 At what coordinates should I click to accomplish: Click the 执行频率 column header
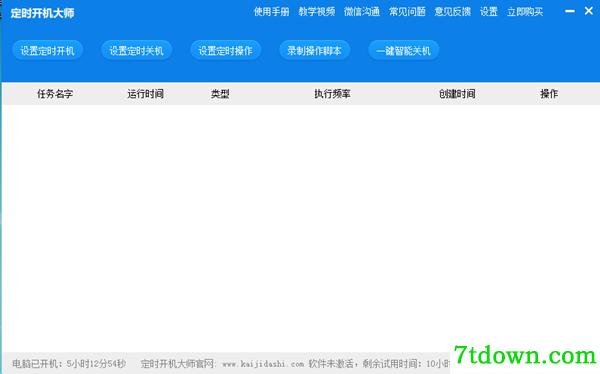[332, 94]
